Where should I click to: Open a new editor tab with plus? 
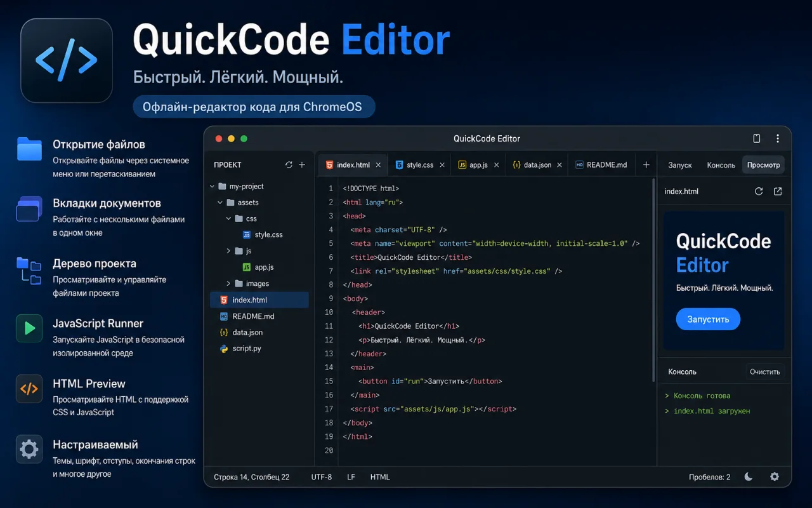tap(646, 164)
